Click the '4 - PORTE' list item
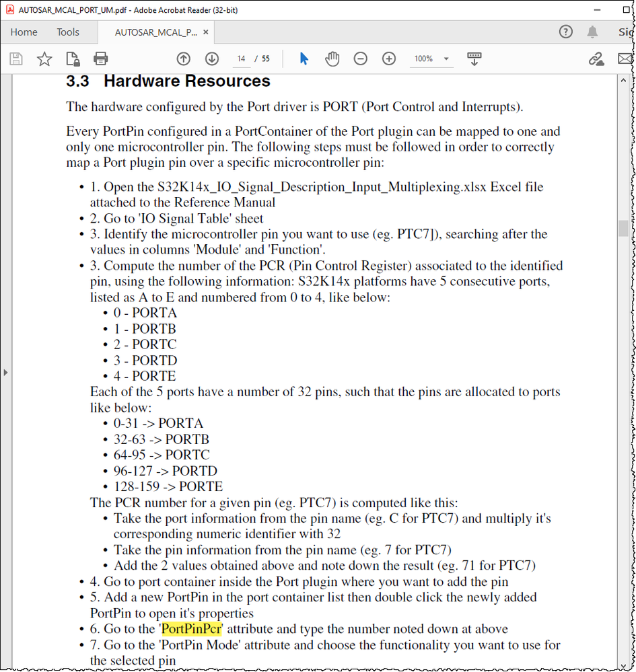636x672 pixels. (145, 376)
